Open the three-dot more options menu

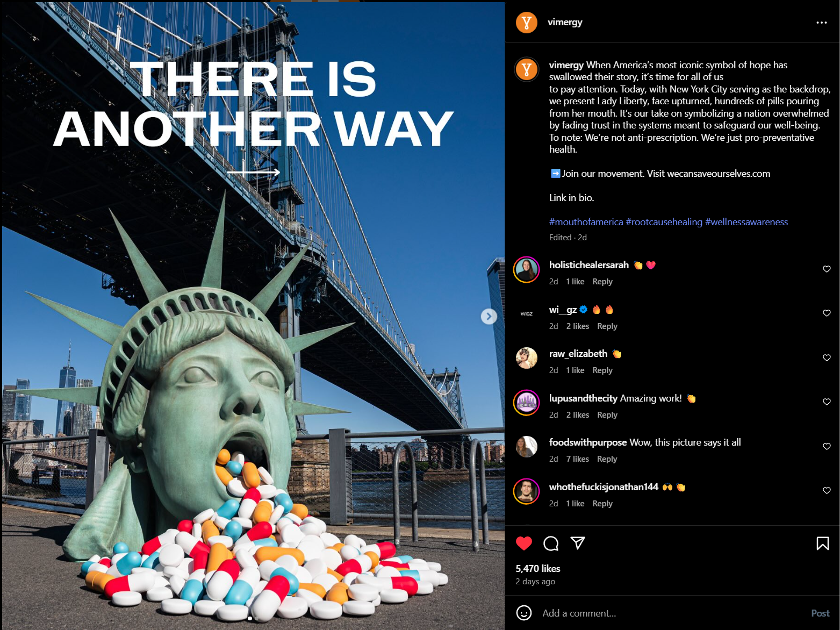click(821, 22)
